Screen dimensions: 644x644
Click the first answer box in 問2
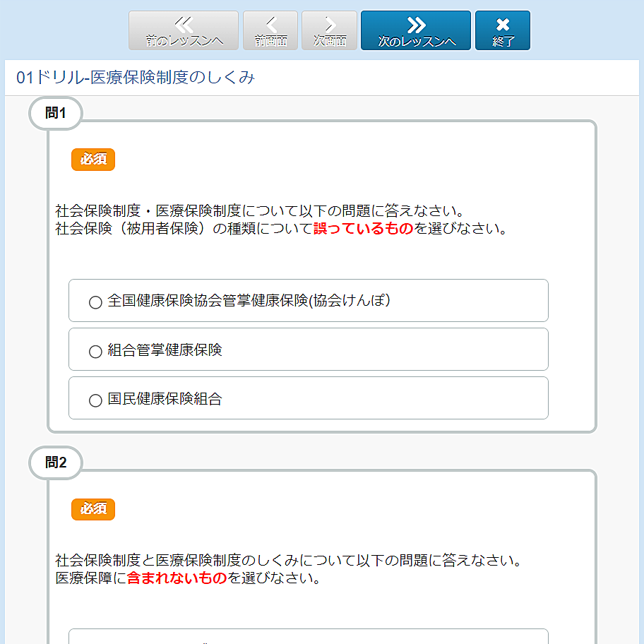click(x=308, y=636)
